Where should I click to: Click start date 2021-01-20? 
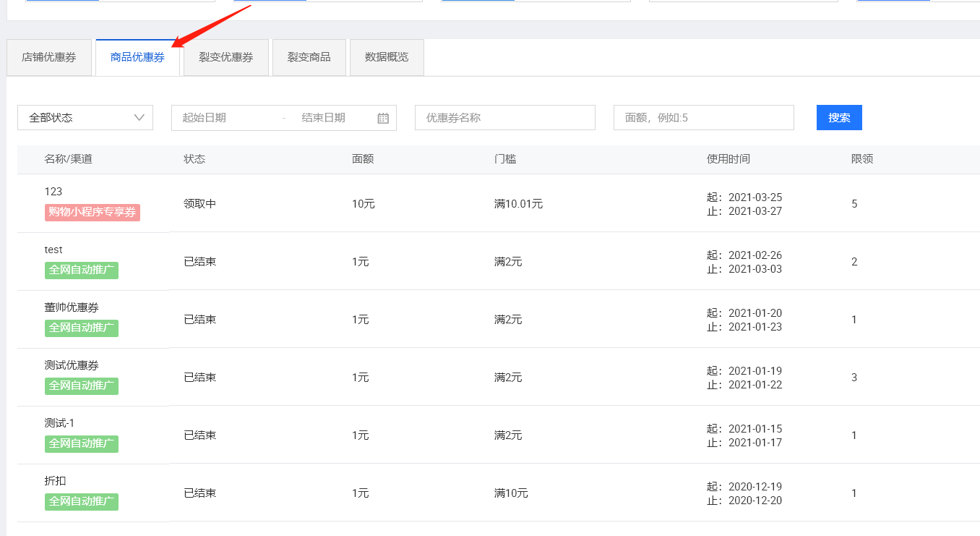pos(755,313)
